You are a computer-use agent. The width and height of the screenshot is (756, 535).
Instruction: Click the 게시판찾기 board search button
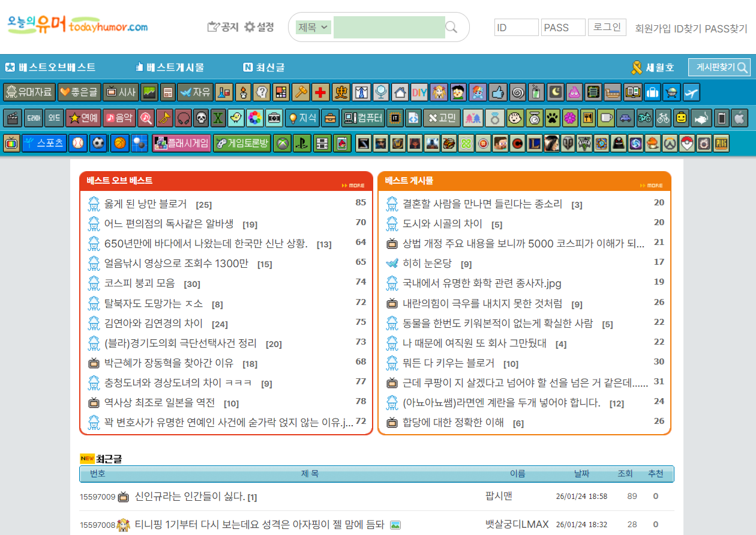(x=719, y=67)
